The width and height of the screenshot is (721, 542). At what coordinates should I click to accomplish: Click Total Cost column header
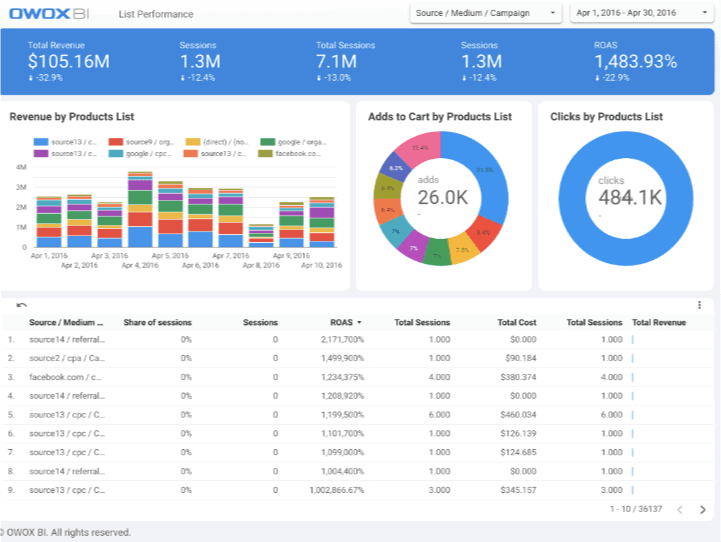pyautogui.click(x=517, y=322)
